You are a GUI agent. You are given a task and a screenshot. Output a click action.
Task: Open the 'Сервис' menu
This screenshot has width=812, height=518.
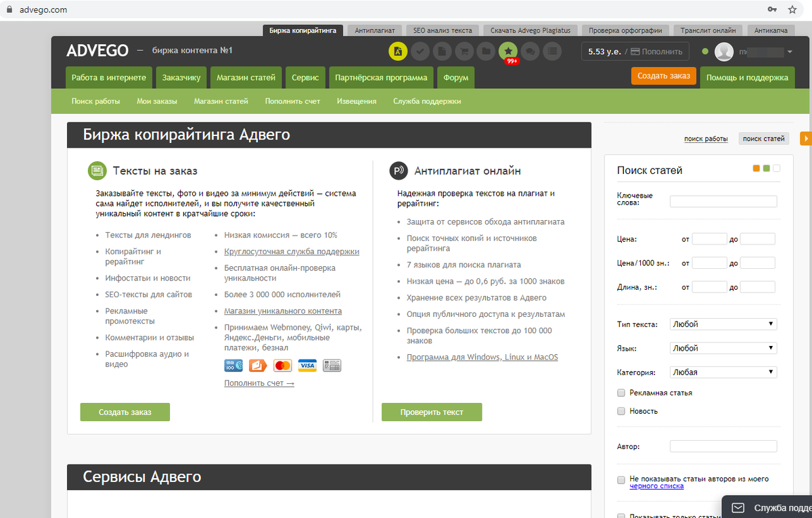tap(305, 78)
